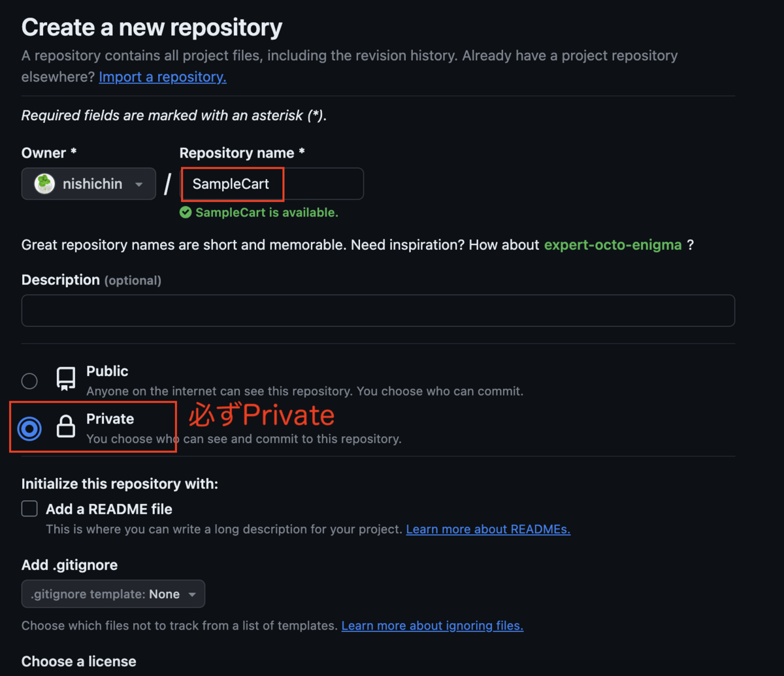
Task: Click the nishichin owner name text
Action: coord(92,184)
